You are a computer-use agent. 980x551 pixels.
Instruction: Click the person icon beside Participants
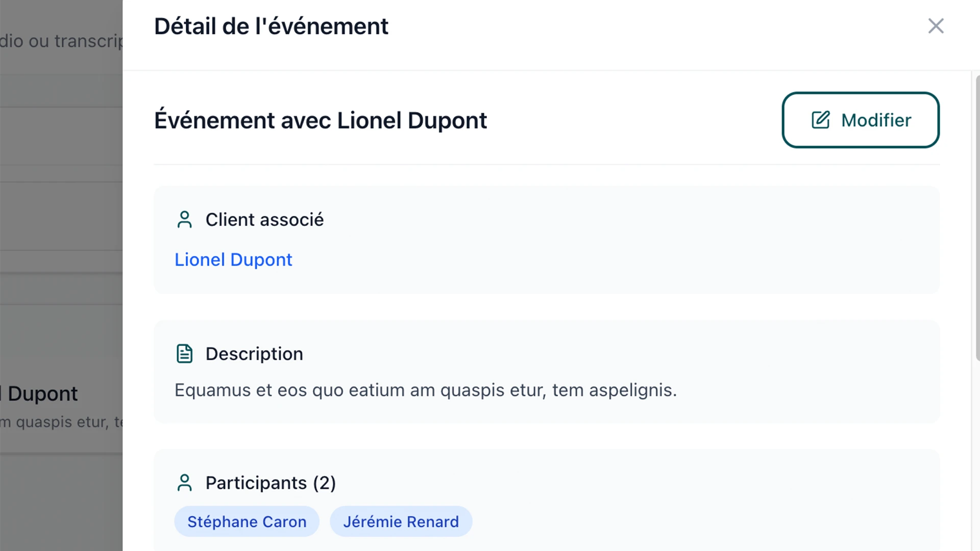coord(184,483)
